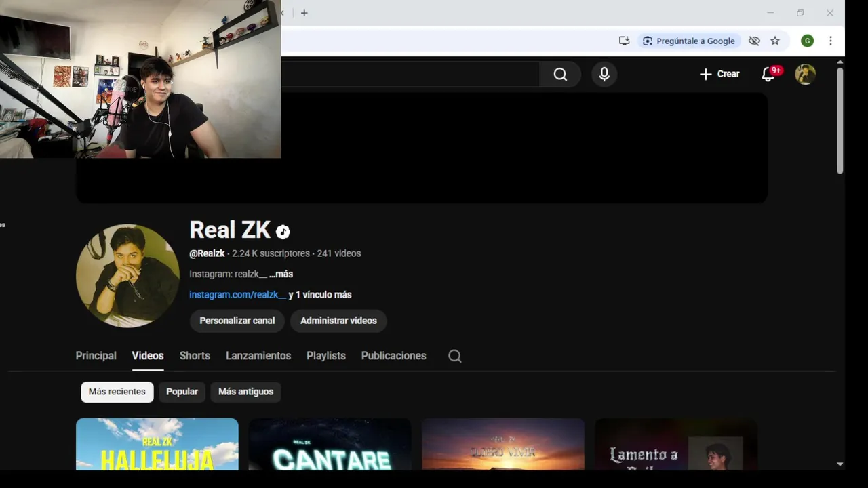Select the Videos tab
The height and width of the screenshot is (488, 868).
148,356
